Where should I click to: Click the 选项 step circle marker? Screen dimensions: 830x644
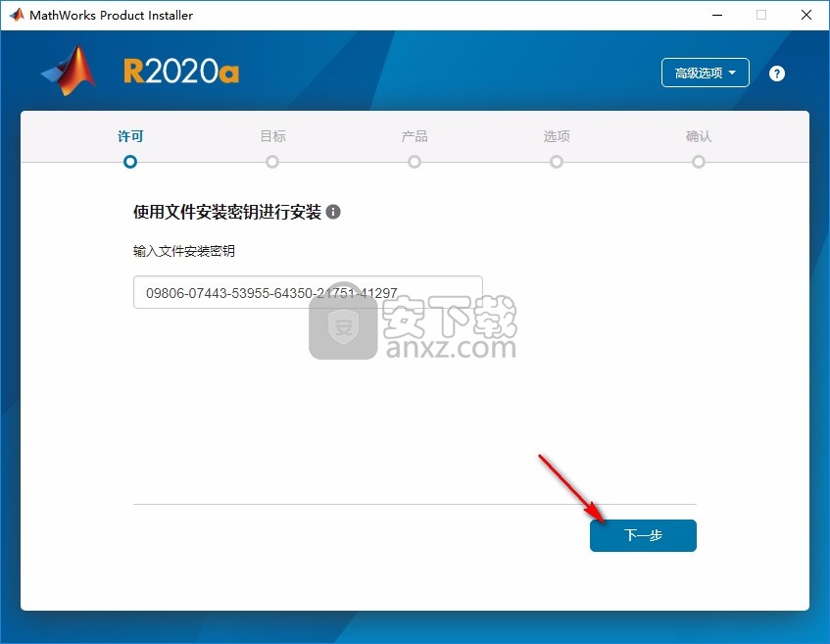[557, 162]
